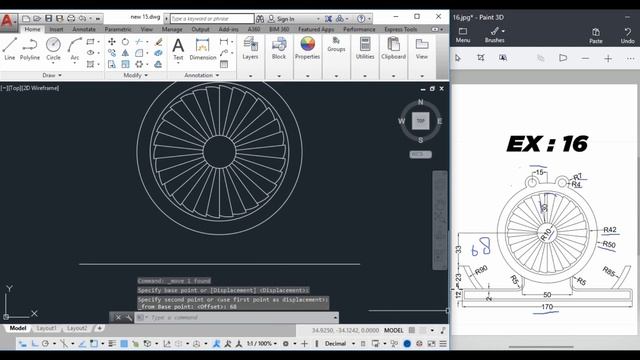Click the Array tool icon

pos(139,64)
